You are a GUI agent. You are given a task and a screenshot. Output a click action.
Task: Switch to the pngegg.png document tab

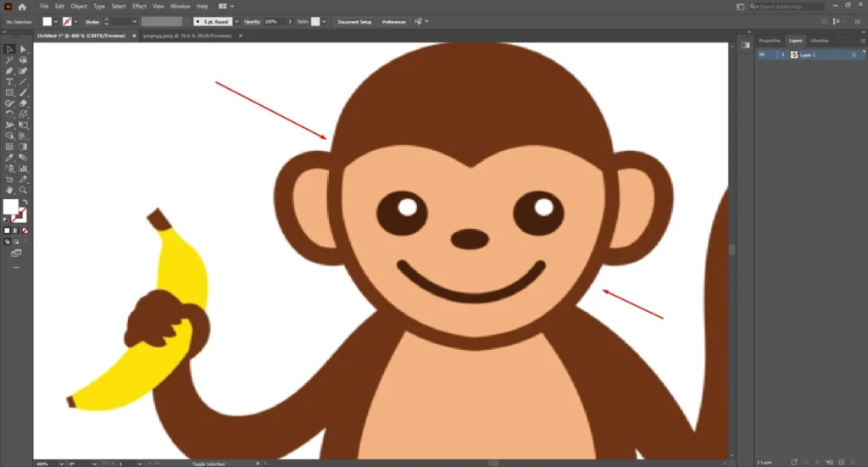coord(187,36)
